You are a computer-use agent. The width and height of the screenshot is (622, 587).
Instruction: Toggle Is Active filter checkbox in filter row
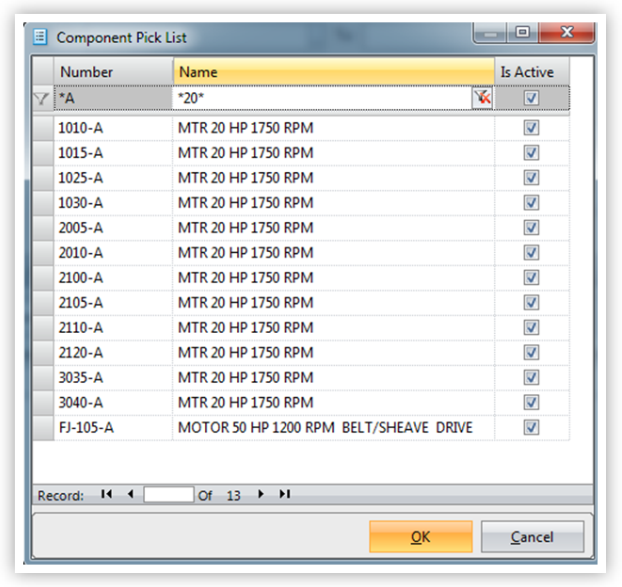(531, 98)
